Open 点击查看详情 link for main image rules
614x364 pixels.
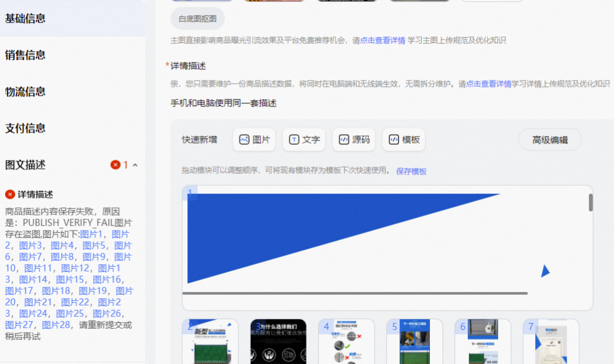tap(383, 40)
